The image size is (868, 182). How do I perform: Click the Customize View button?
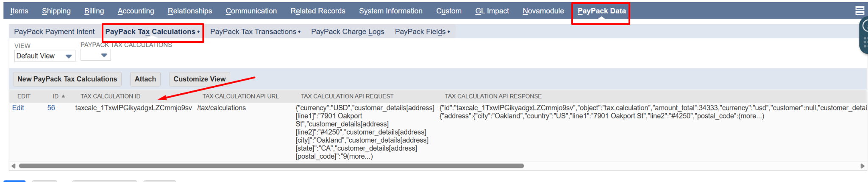pos(200,79)
